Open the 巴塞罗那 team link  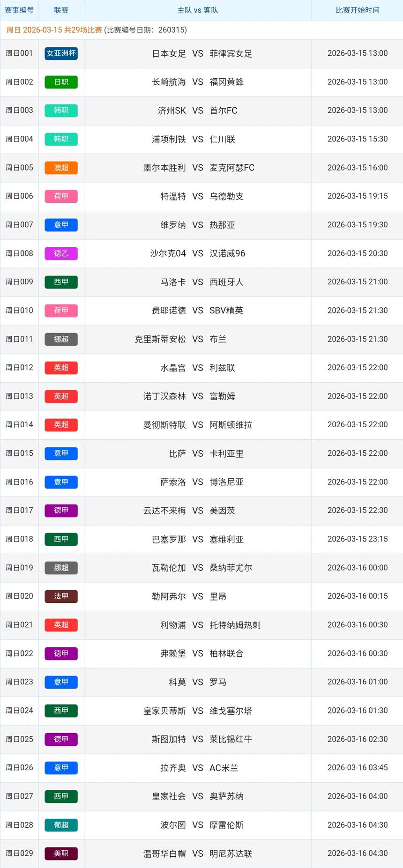(x=169, y=539)
